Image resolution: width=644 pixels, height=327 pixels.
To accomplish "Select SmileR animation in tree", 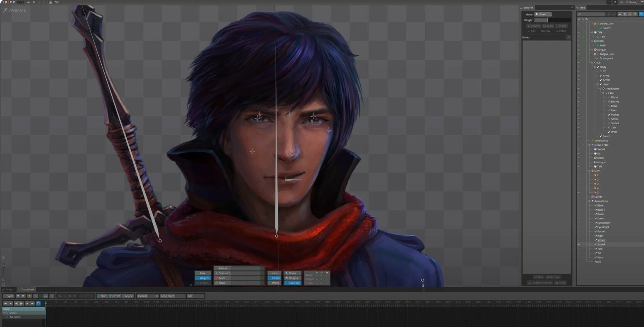I will pos(602,244).
